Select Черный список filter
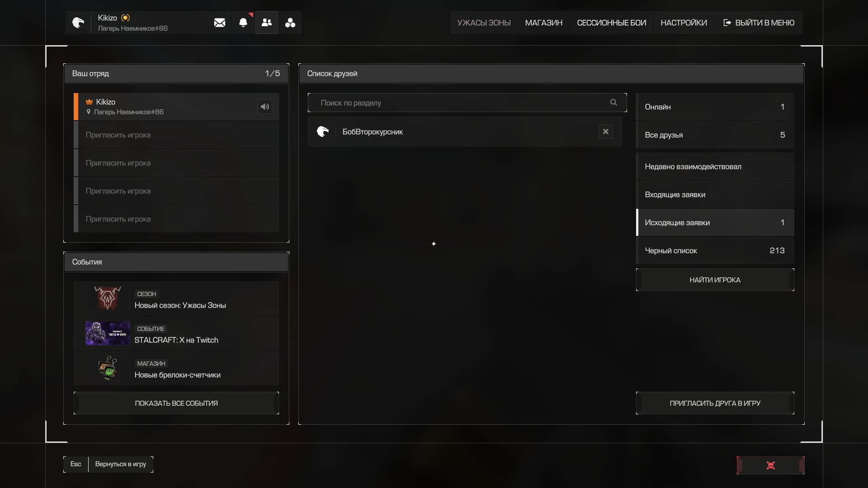Viewport: 868px width, 488px height. (x=715, y=250)
